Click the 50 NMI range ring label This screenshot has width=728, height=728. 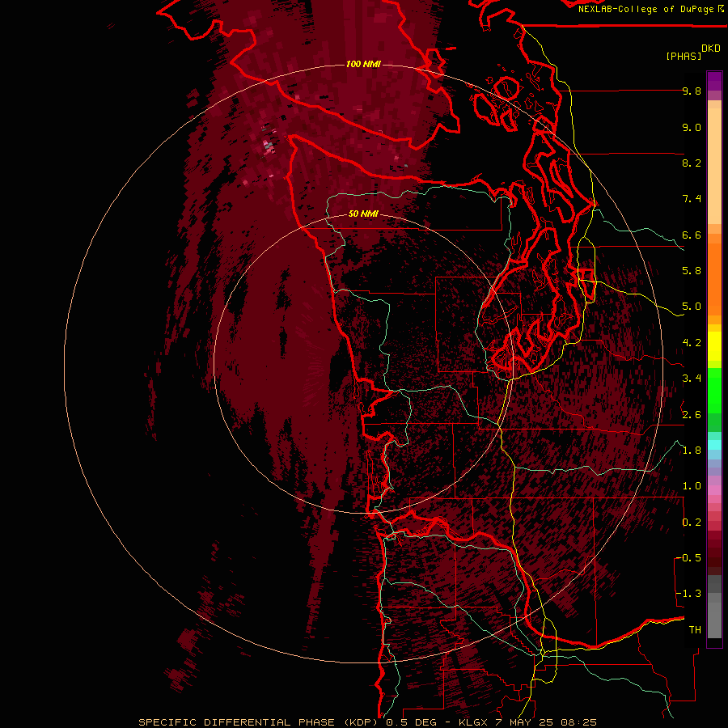pos(363,214)
